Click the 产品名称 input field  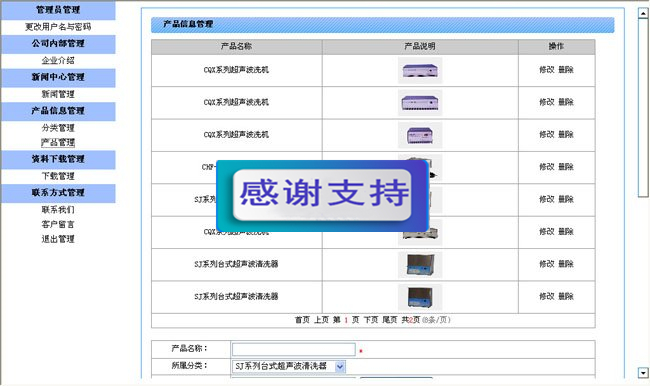(x=293, y=349)
